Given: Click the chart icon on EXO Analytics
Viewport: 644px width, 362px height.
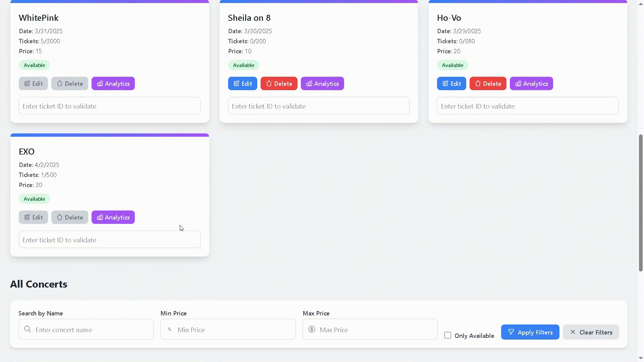Looking at the screenshot, I should tap(100, 218).
